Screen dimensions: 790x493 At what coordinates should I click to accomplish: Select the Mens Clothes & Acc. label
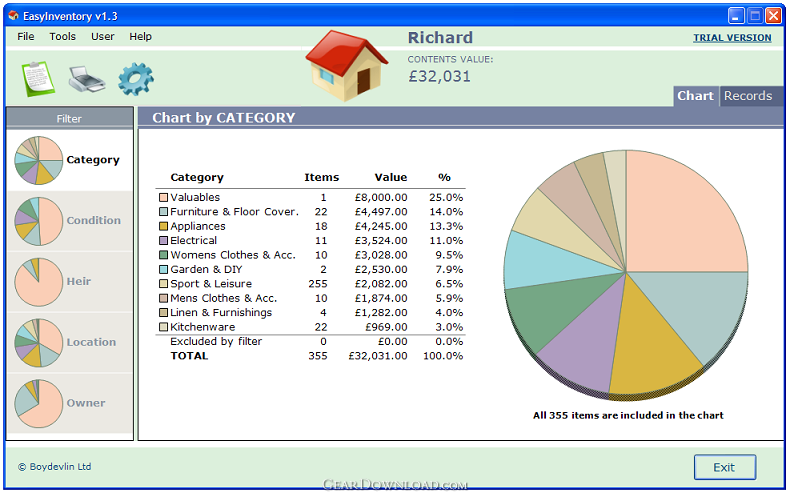(224, 298)
